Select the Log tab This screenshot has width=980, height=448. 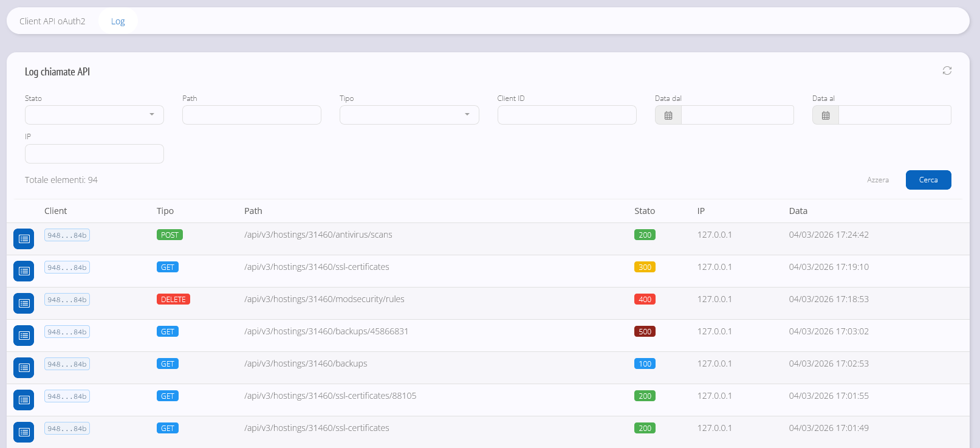[118, 21]
